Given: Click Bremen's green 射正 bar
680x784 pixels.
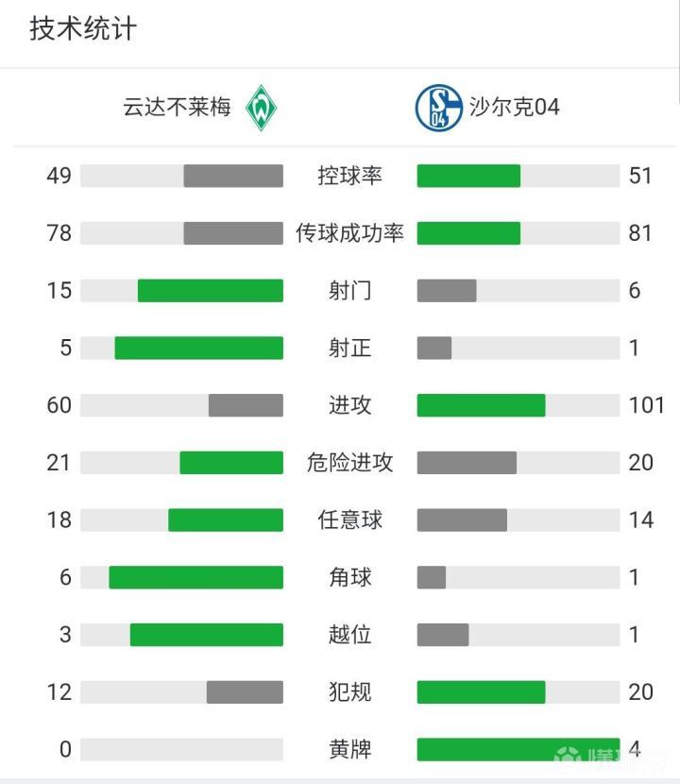Looking at the screenshot, I should [199, 349].
